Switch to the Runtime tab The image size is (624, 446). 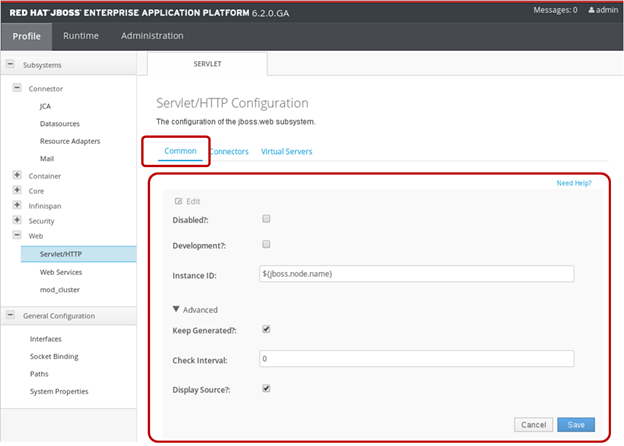81,36
